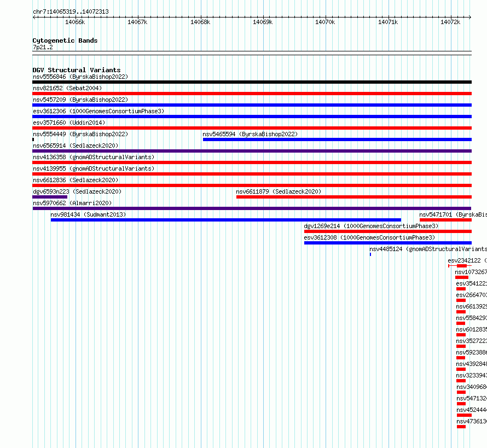Viewport: 487px width, 448px height.
Task: Select the blue bar under nsv5457209
Action: tap(252, 105)
